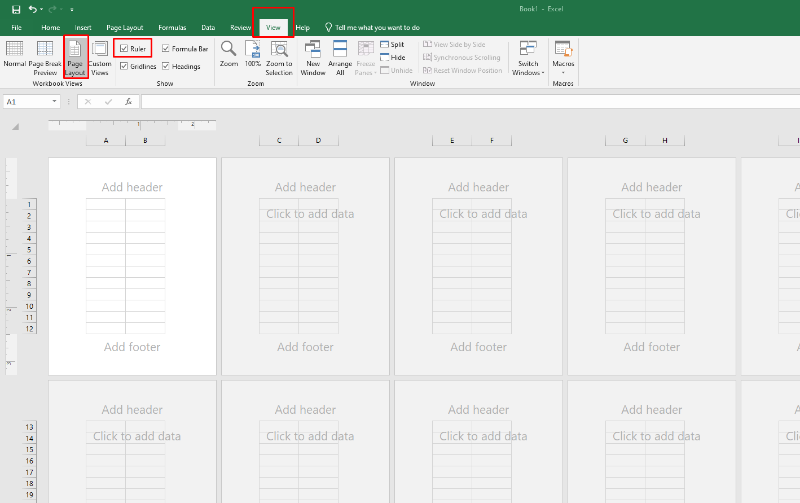
Task: Select row 1 header
Action: 29,205
